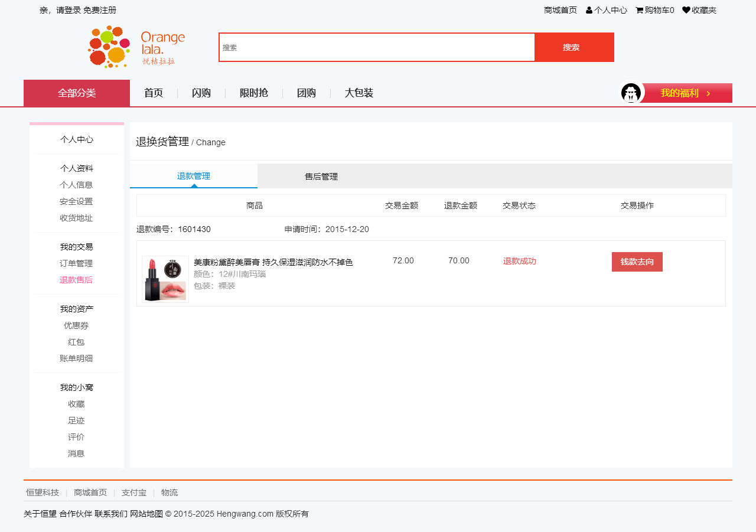Open personal center user icon link

tap(589, 10)
